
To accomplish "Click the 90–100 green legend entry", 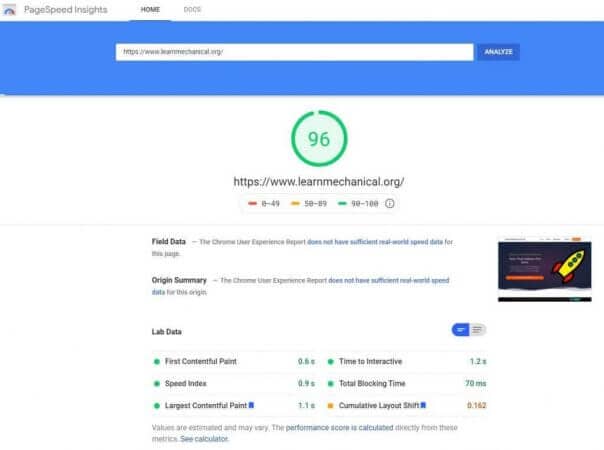I will (x=358, y=203).
